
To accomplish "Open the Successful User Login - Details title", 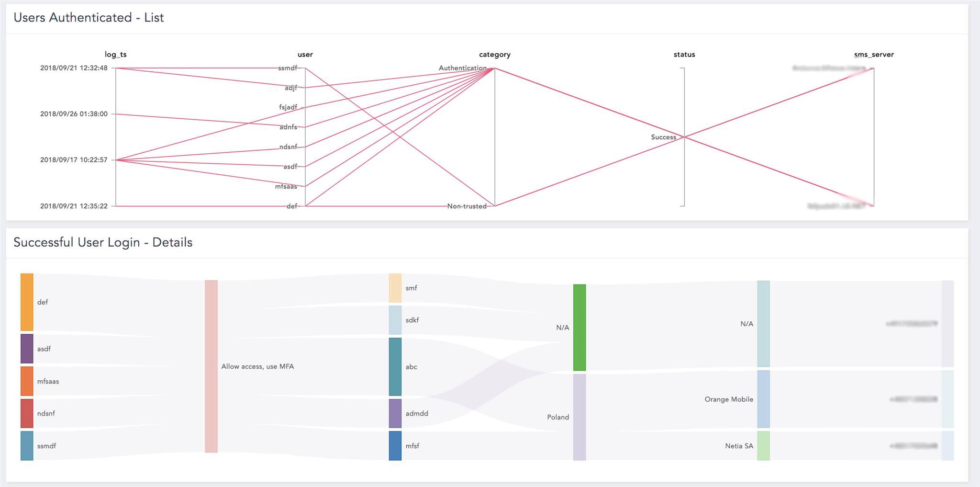I will tap(103, 242).
